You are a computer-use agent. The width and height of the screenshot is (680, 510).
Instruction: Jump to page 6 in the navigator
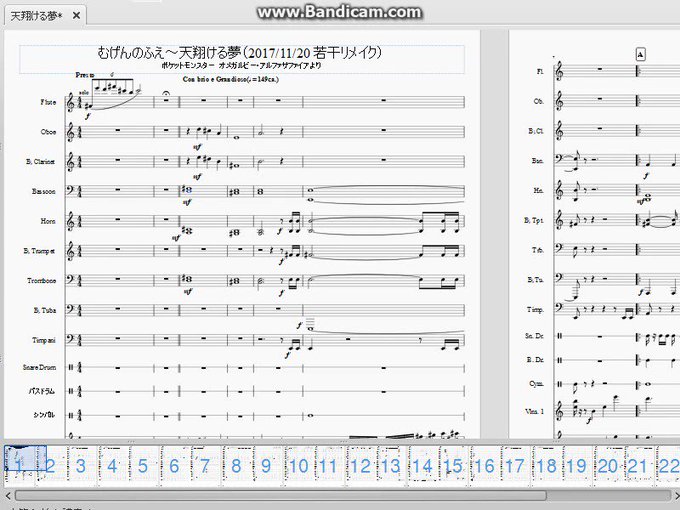[174, 465]
